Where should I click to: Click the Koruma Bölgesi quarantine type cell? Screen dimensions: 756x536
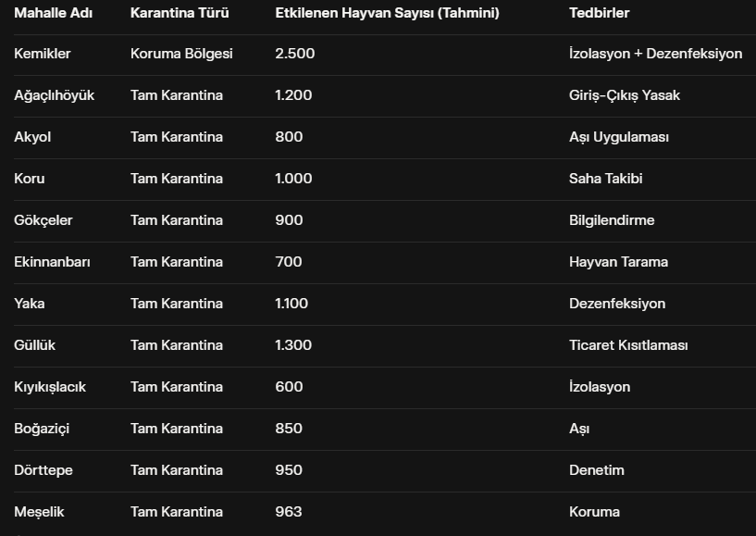181,54
